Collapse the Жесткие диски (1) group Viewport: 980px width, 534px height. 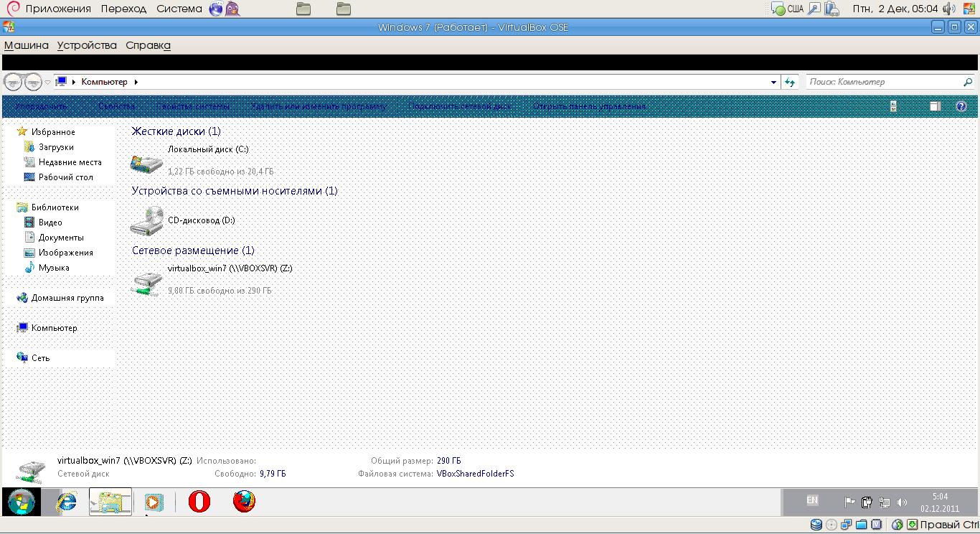(x=176, y=131)
